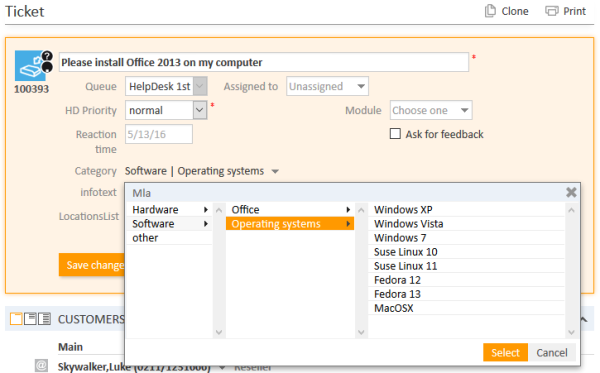Collapse the Customers section chevron
This screenshot has width=600, height=373.
pyautogui.click(x=584, y=319)
